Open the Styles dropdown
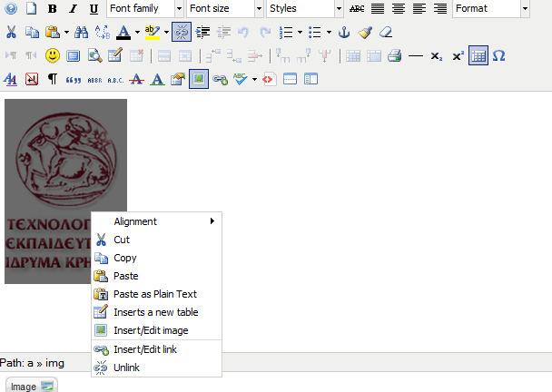 305,8
